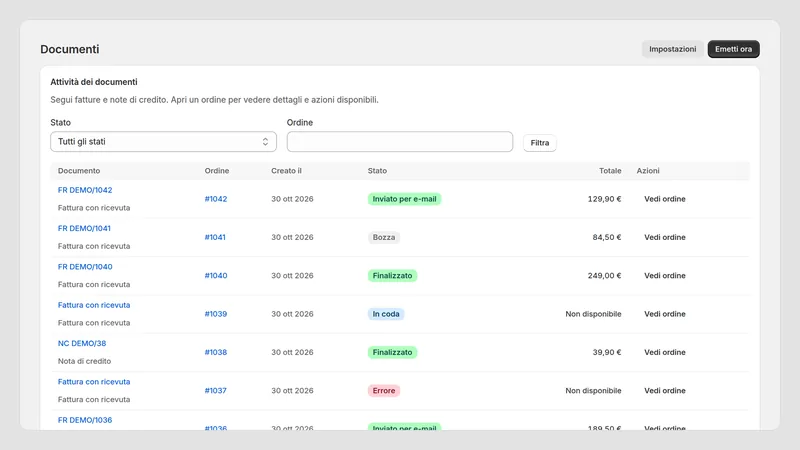Open order link #1038

(216, 352)
